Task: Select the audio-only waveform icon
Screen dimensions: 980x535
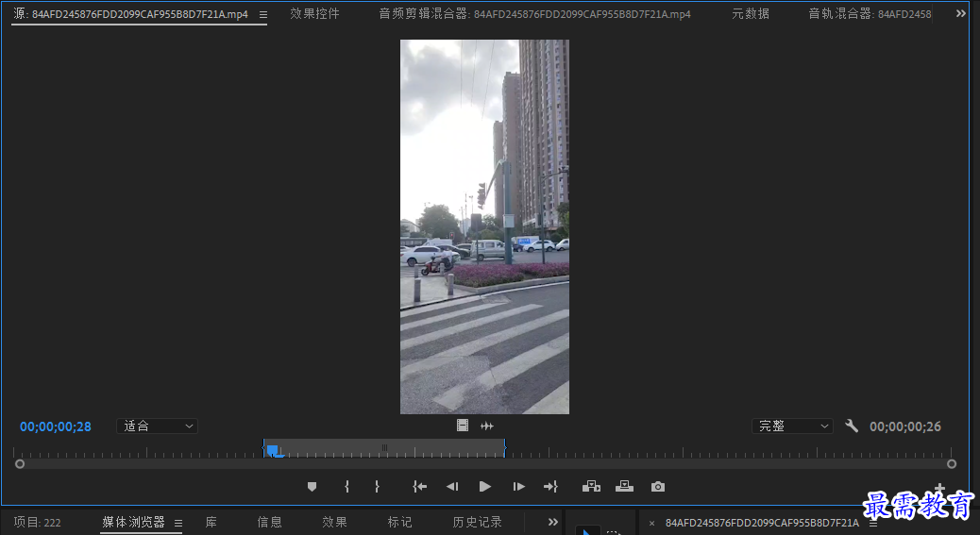Action: click(487, 426)
